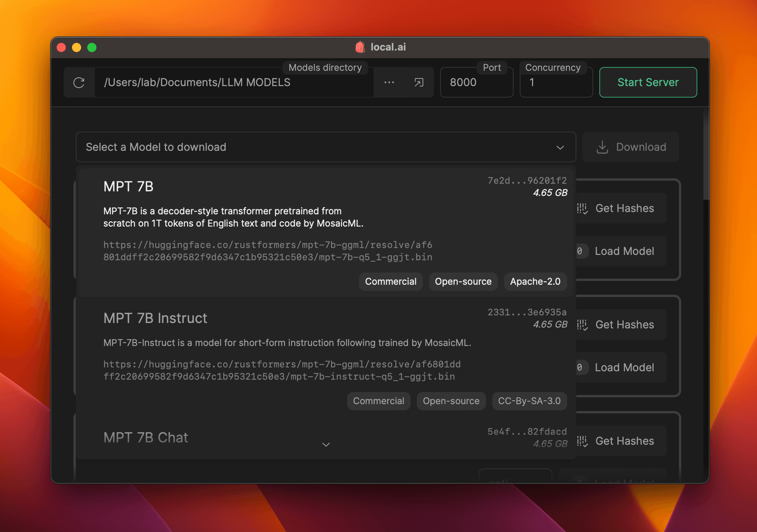Click the hash icon of second Get Hashes
The height and width of the screenshot is (532, 757).
coord(582,325)
